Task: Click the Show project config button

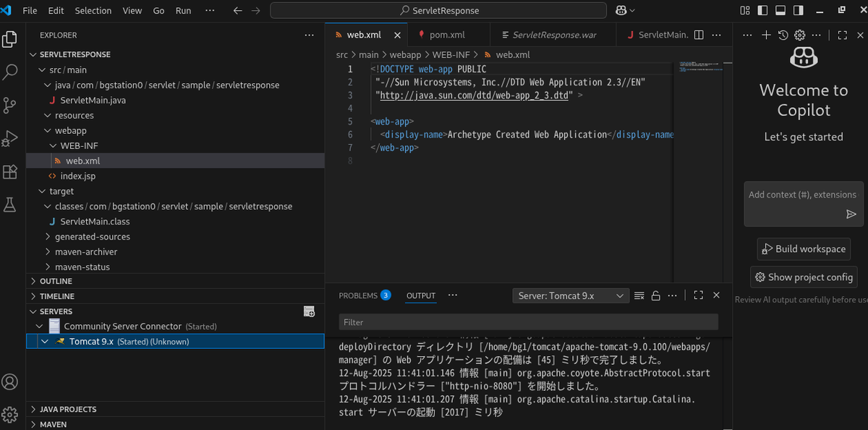Action: click(x=804, y=277)
